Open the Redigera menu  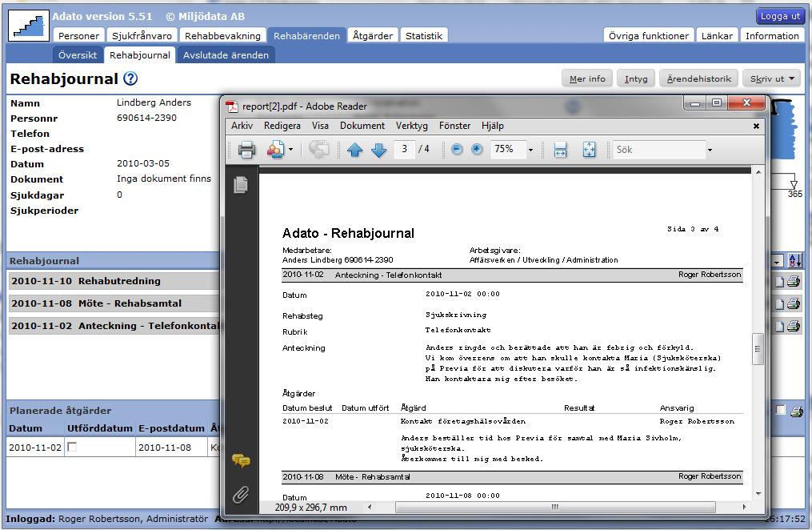[282, 126]
